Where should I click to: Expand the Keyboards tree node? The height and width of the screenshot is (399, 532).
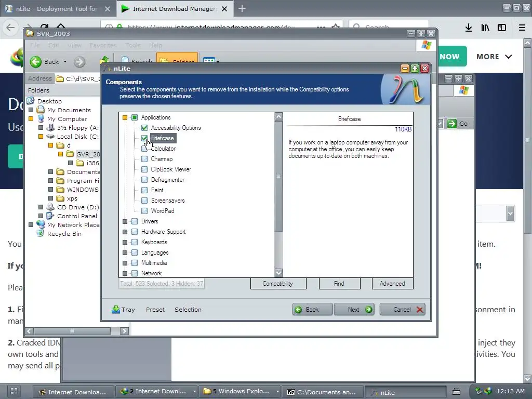125,242
